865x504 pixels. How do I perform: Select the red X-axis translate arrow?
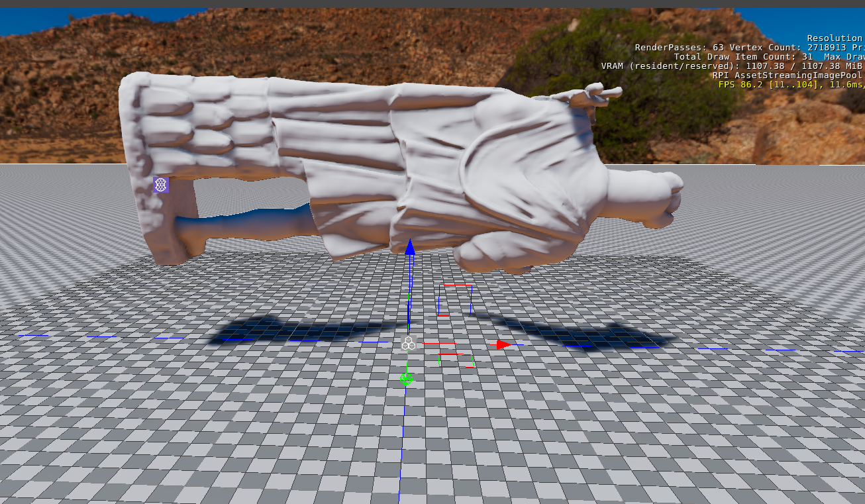click(x=502, y=344)
